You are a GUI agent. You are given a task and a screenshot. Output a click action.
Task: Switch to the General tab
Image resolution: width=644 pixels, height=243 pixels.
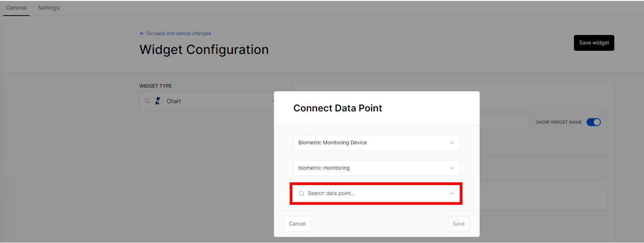tap(16, 8)
